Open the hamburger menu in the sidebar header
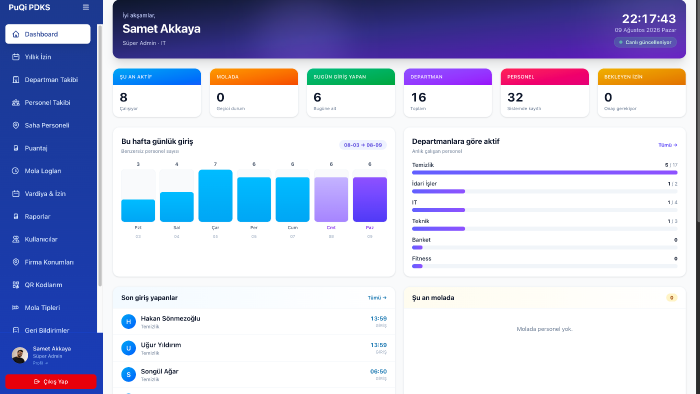This screenshot has width=700, height=394. point(86,7)
